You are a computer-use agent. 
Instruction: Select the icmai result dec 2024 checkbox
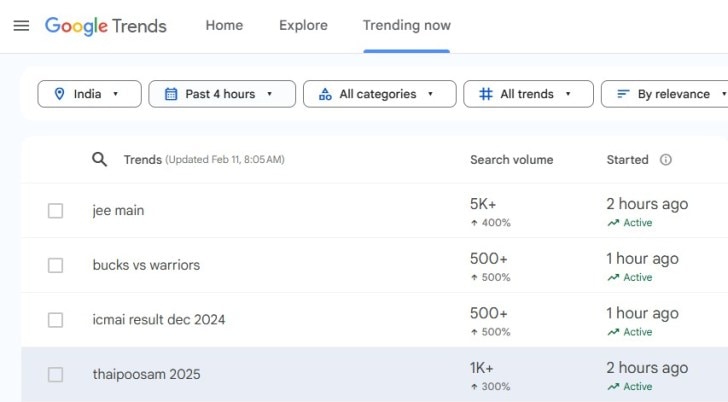[55, 320]
